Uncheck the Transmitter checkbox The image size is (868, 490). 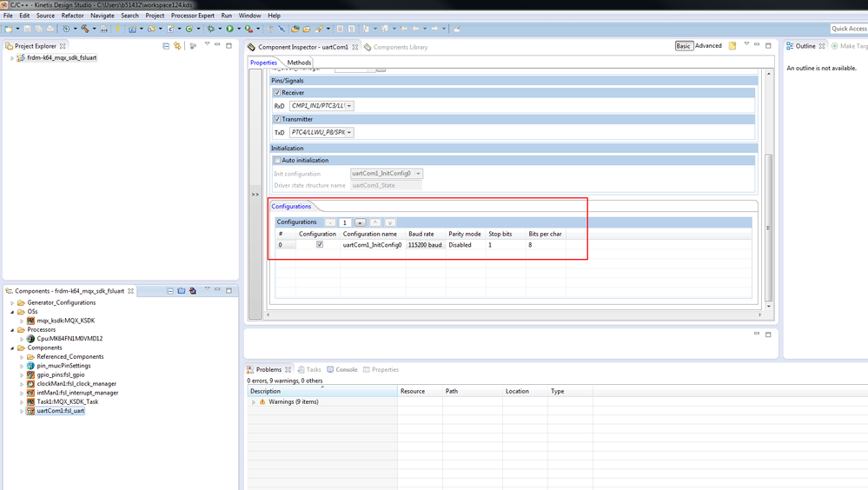point(277,119)
